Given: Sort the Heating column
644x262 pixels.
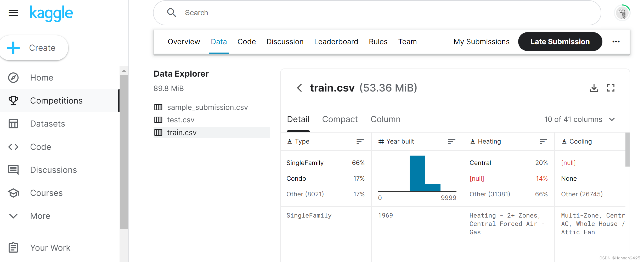Looking at the screenshot, I should [x=543, y=141].
